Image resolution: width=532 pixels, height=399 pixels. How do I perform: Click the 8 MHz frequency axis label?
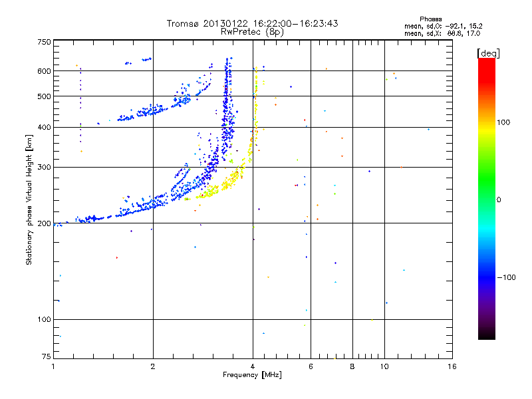352,366
